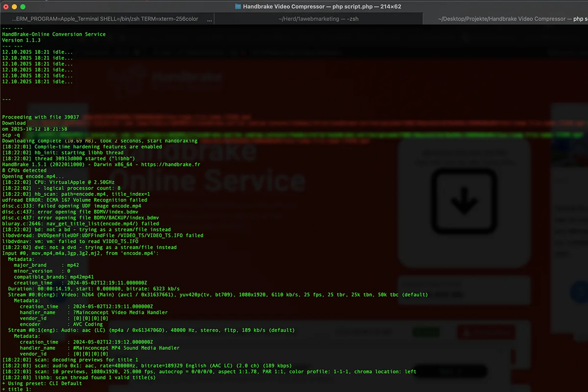The width and height of the screenshot is (588, 392).
Task: Click the 'udfread ERROR' output line
Action: (74, 200)
